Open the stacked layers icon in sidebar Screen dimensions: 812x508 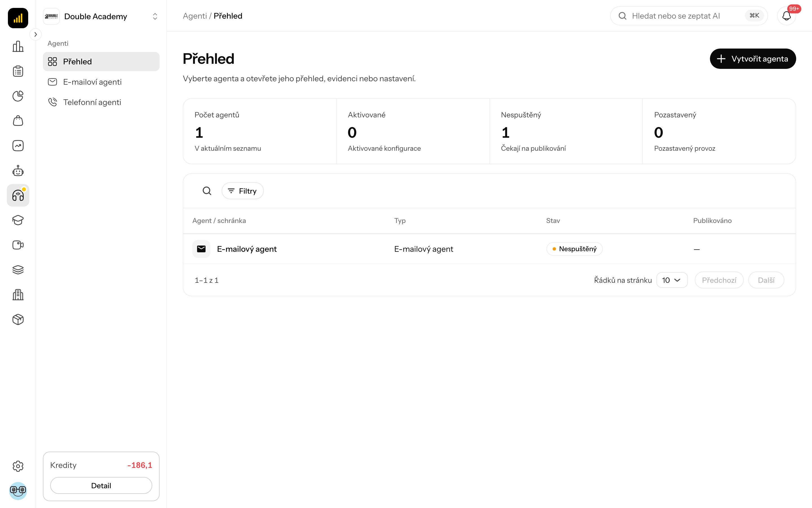18,270
